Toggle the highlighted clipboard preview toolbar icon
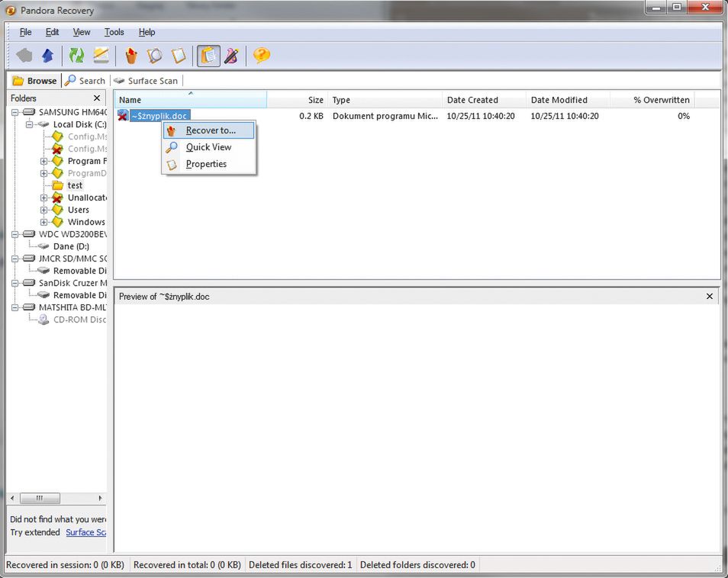Screen dimensions: 728x578 (208, 56)
